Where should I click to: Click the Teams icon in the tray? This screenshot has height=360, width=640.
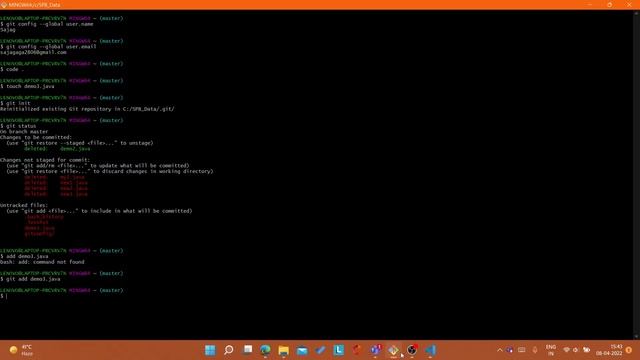(510, 350)
